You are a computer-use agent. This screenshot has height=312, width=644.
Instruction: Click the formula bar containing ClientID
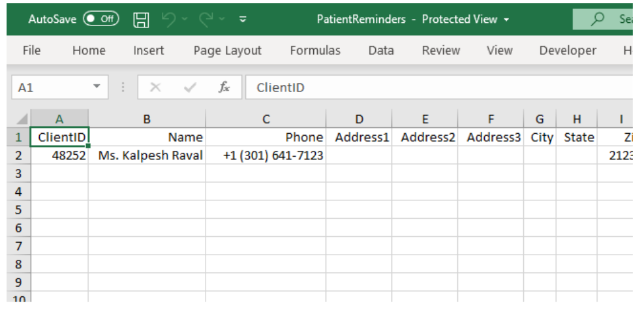(438, 87)
